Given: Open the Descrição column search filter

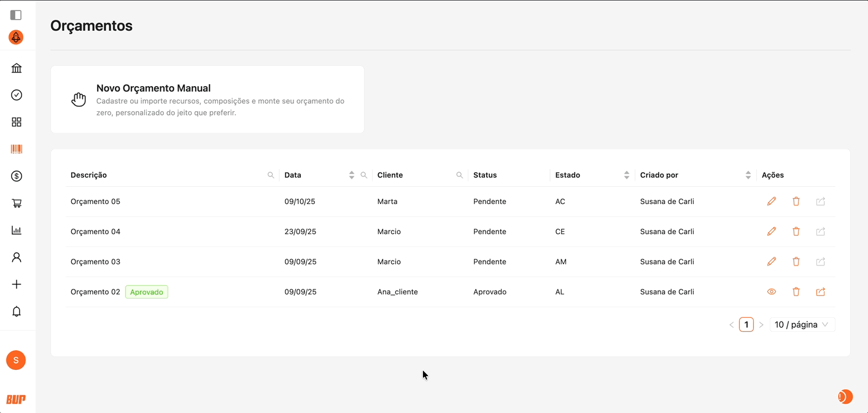Looking at the screenshot, I should 271,175.
